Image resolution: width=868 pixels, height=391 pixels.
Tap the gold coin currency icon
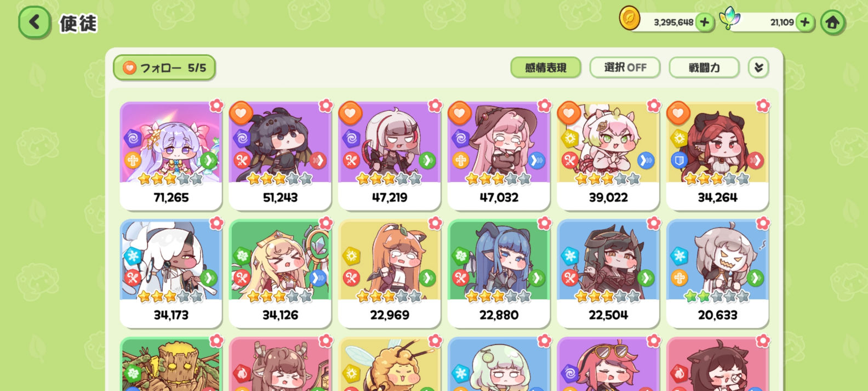[x=630, y=18]
